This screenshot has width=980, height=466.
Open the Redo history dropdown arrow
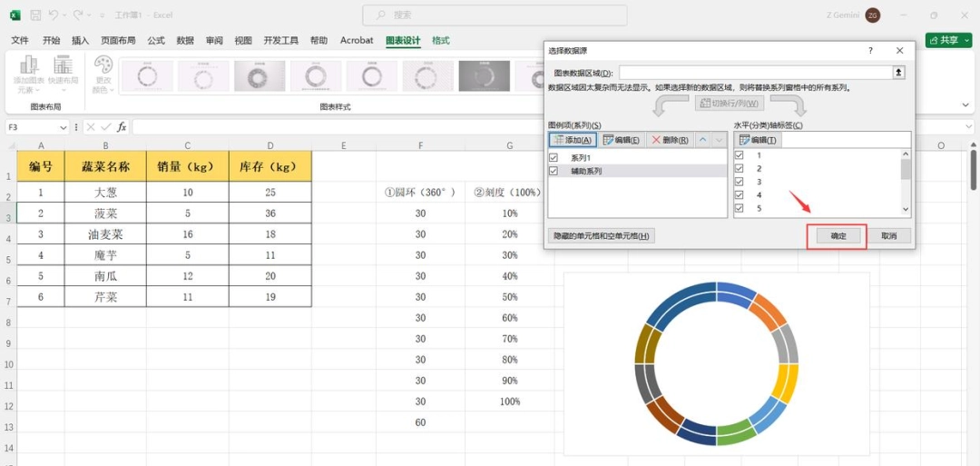pyautogui.click(x=90, y=15)
